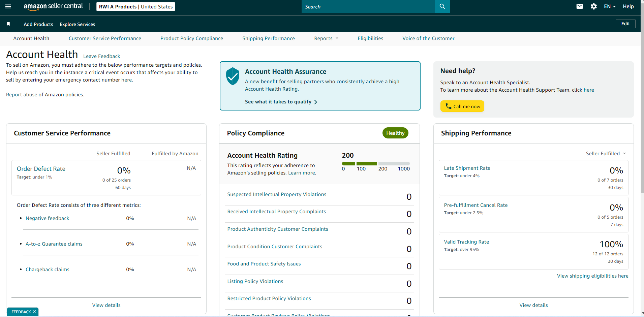
Task: Close the Feedback tab with X
Action: click(x=34, y=312)
